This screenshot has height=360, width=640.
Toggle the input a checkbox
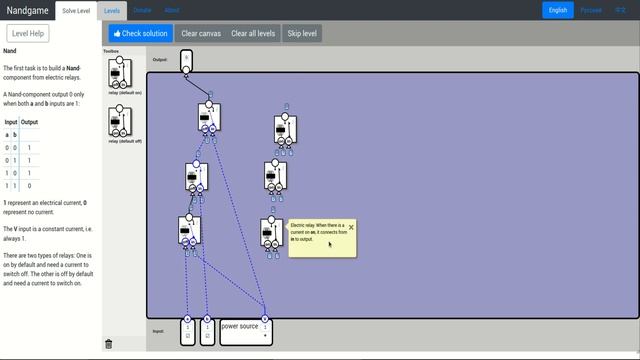[188, 336]
